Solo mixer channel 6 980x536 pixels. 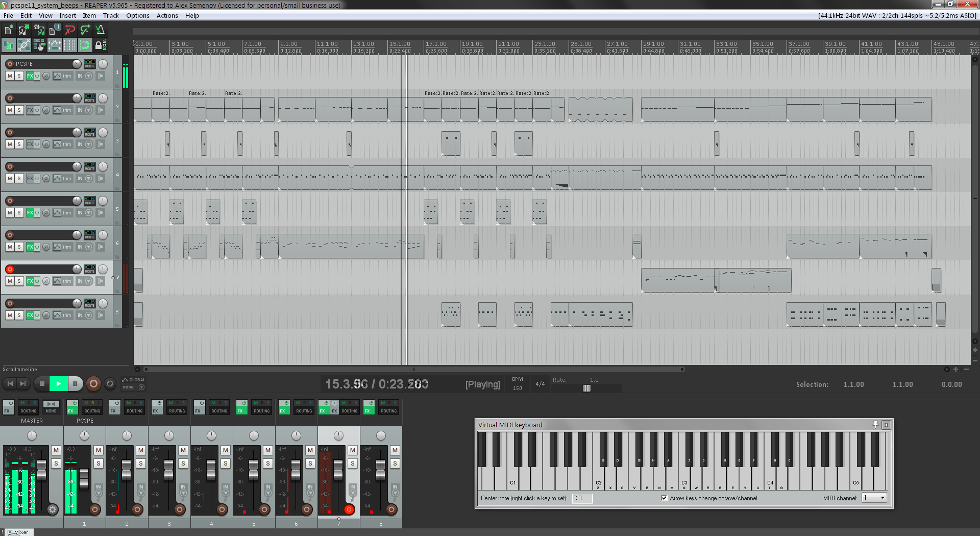point(310,464)
